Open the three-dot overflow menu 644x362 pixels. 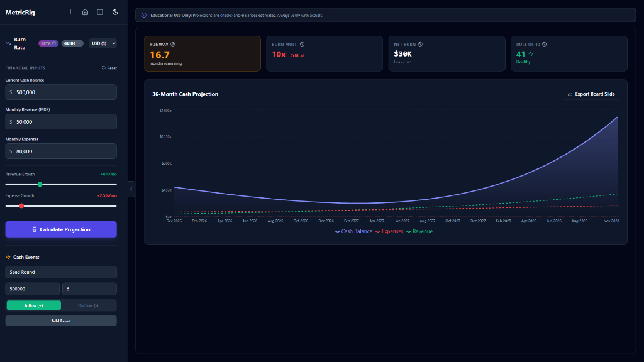(70, 12)
